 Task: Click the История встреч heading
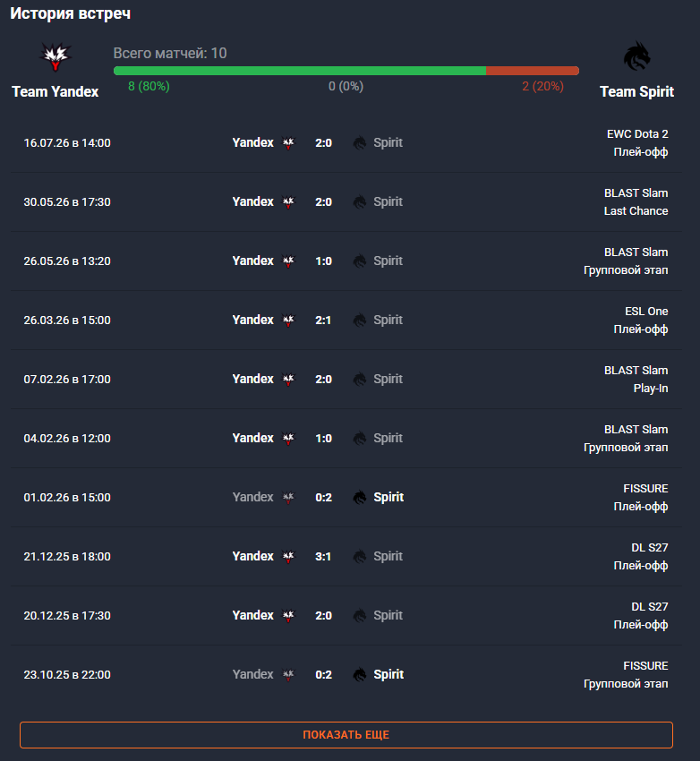pyautogui.click(x=71, y=13)
